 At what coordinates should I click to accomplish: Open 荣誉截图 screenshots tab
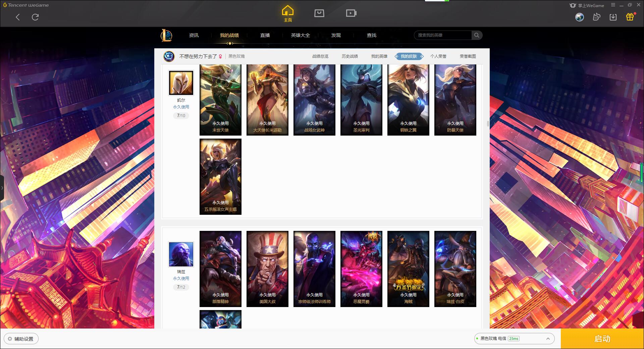tap(468, 56)
